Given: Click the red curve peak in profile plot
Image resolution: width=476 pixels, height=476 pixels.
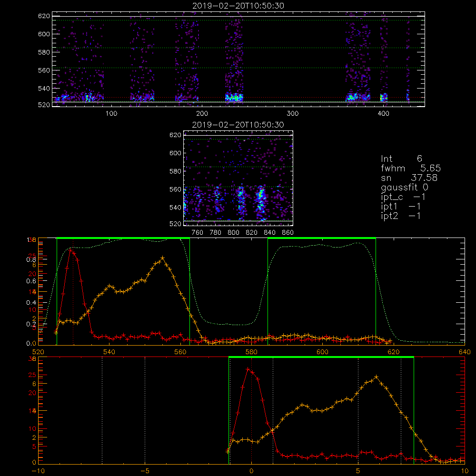Looking at the screenshot, I should [x=70, y=250].
